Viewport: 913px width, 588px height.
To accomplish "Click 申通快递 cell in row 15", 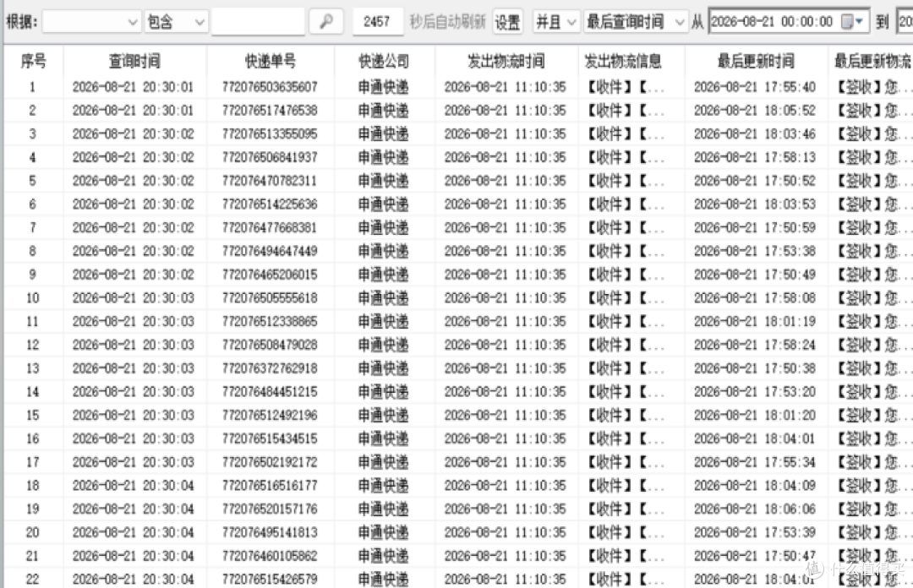I will [x=383, y=415].
